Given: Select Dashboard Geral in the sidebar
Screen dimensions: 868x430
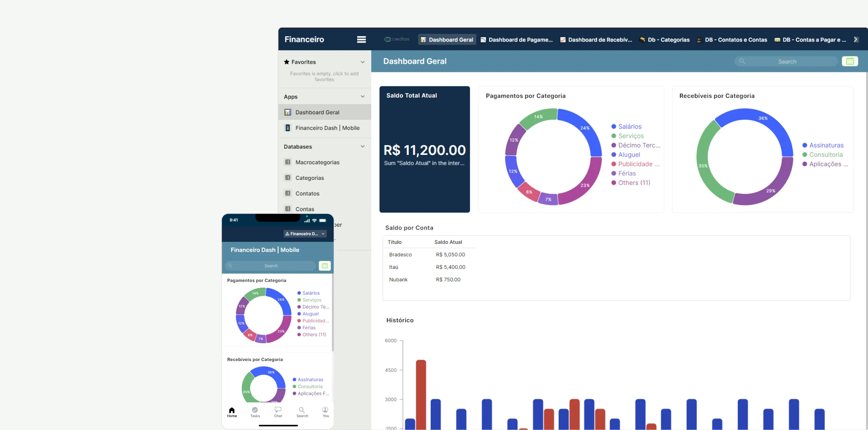Looking at the screenshot, I should [x=324, y=112].
